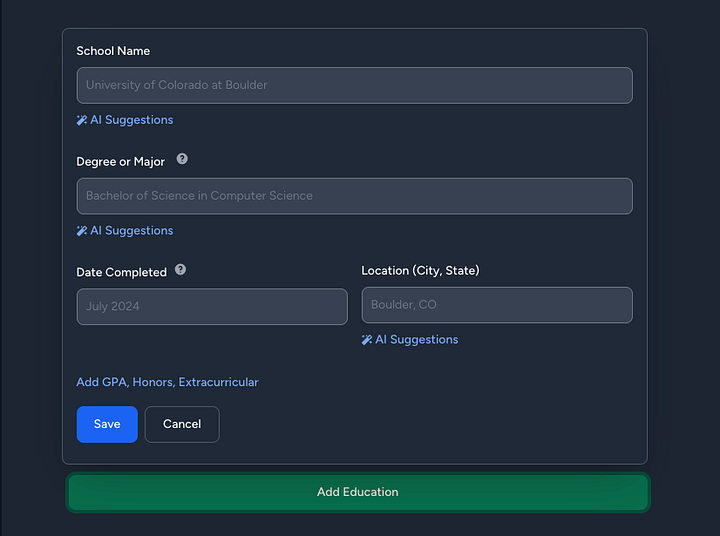Click into the Degree or Major text box

point(354,196)
